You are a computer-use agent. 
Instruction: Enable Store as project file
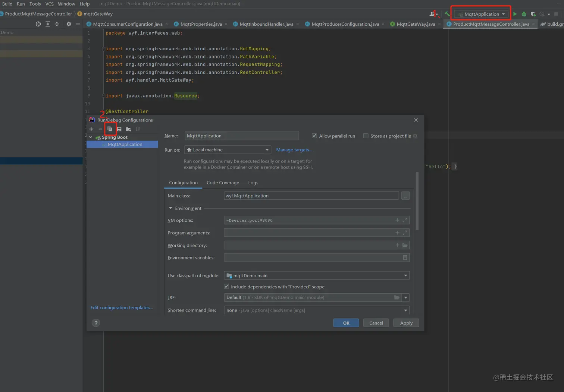366,136
